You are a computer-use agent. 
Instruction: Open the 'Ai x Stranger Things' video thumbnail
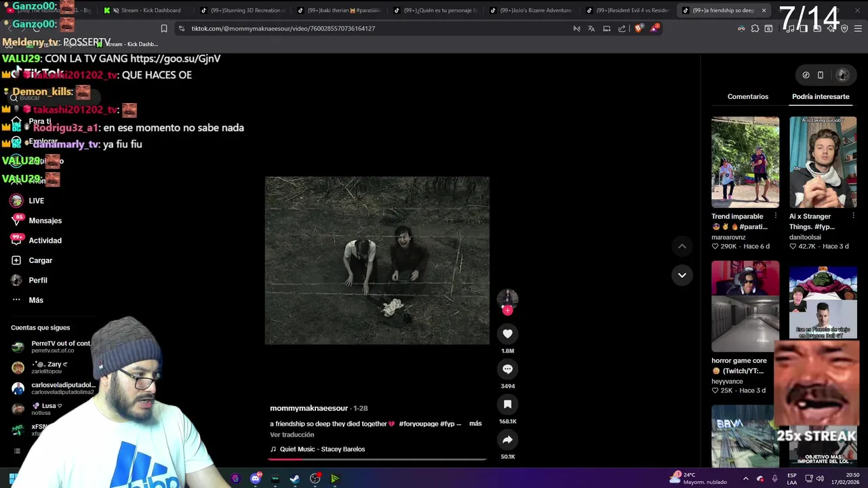click(x=823, y=162)
